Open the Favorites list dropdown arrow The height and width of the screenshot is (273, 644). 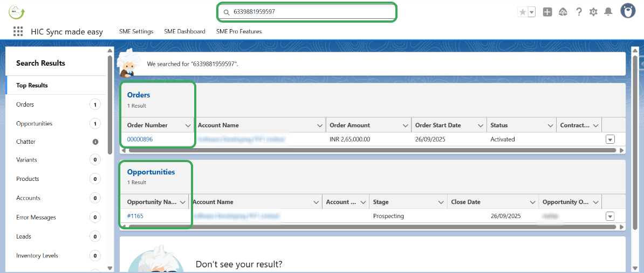(x=532, y=12)
